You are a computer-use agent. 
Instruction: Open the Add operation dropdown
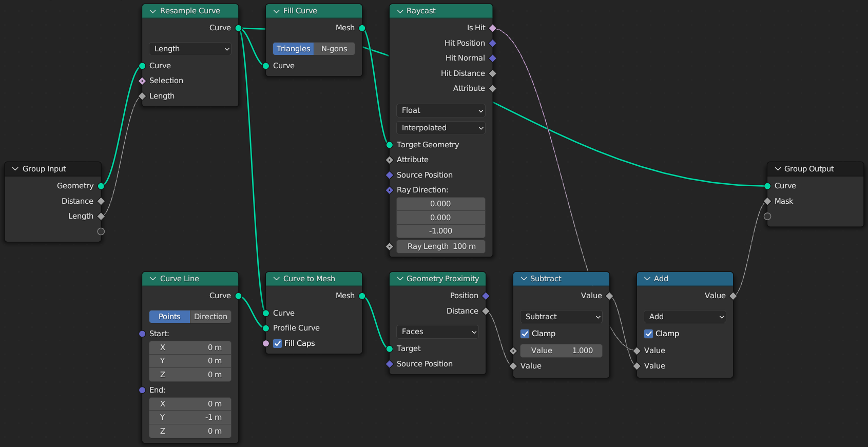tap(685, 317)
